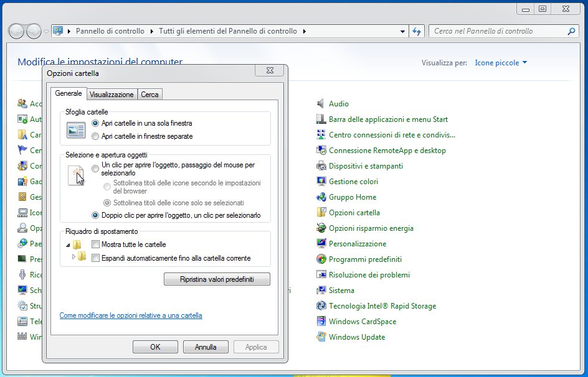Select single-click 'Un clic per aprire l'oggetto' option
The height and width of the screenshot is (377, 588).
click(95, 169)
